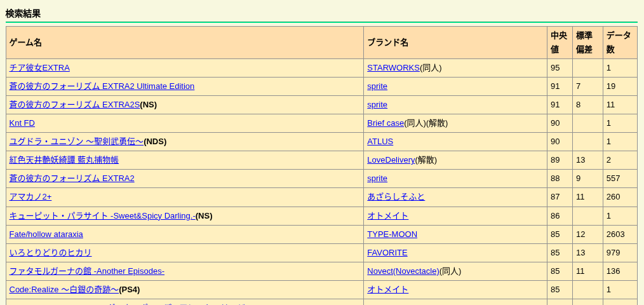
Task: Open ユグドラ・ユニゾン ～聖剣武勇伝～ link
Action: [x=76, y=142]
